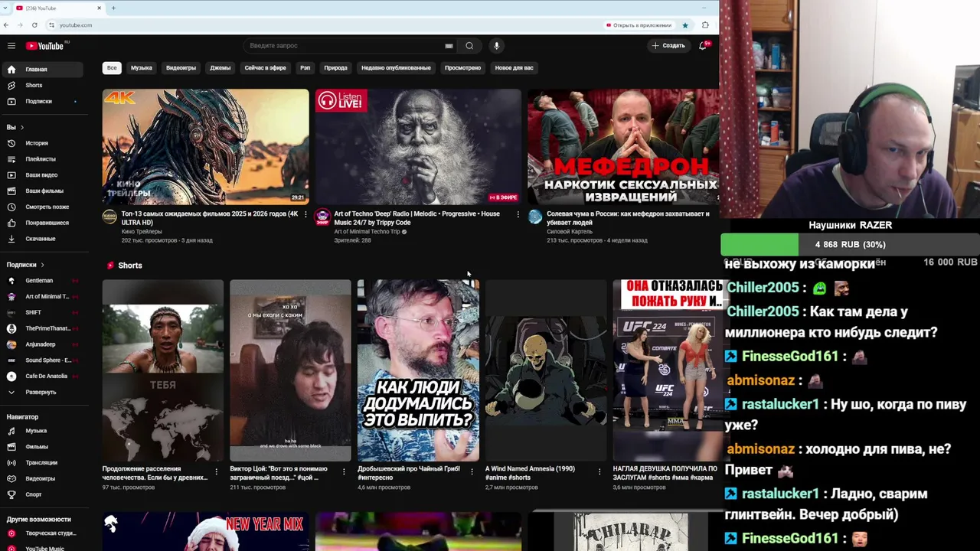
Task: Open ThePrimeThanat... channel subscription
Action: point(41,328)
